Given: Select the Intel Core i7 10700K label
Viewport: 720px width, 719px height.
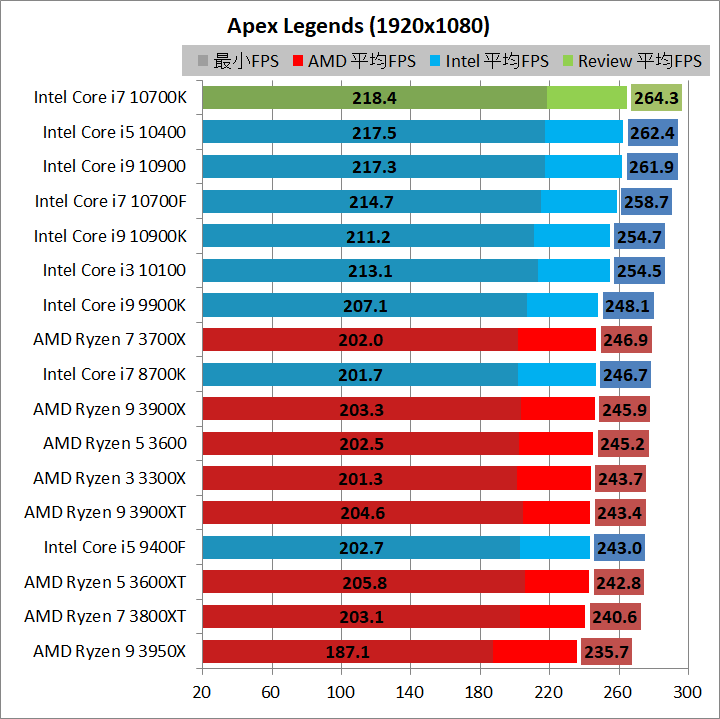Looking at the screenshot, I should coord(110,97).
